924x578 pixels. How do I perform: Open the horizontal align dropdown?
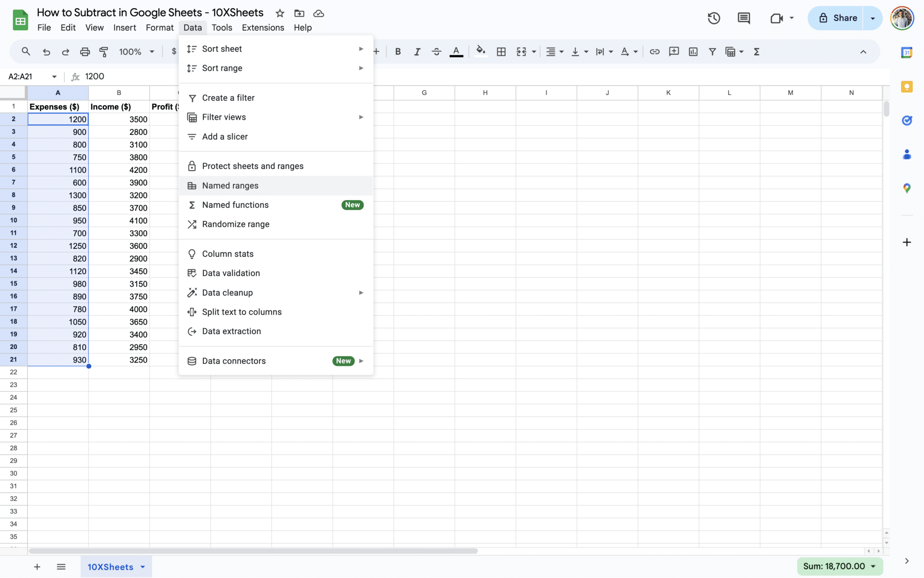point(555,51)
